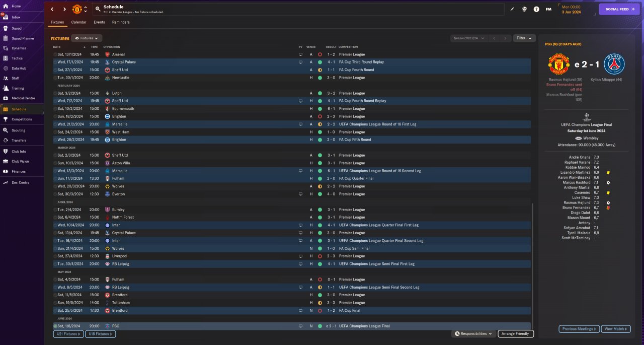Screen dimensions: 644x345
Task: Select PSG fixture row UEFA Champions League Final
Action: point(292,326)
